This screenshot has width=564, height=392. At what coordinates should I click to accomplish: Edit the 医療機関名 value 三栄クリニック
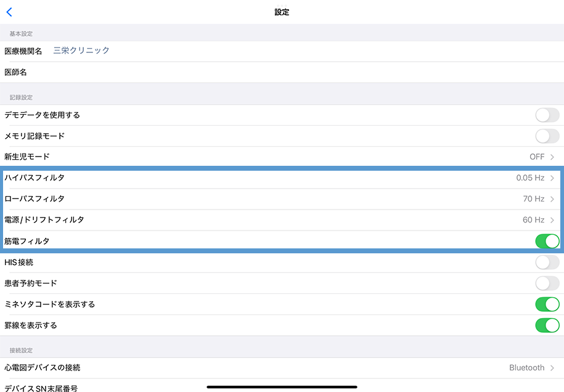pos(80,51)
